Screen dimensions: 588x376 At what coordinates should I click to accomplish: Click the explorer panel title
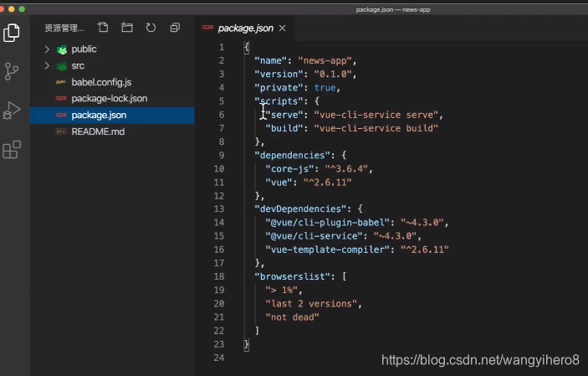coord(64,28)
